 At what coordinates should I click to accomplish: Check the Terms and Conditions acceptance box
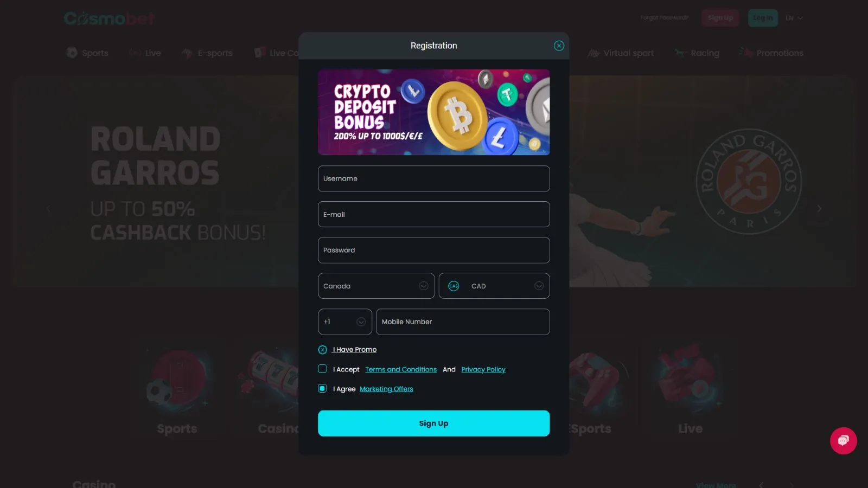tap(322, 369)
